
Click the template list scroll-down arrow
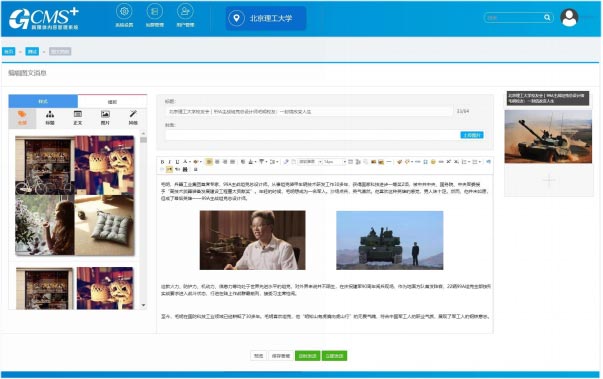click(x=143, y=306)
